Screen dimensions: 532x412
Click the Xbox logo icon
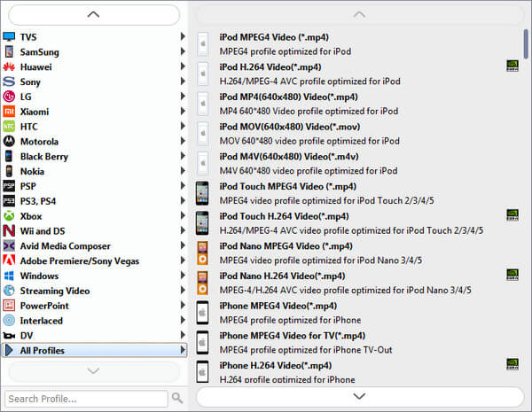(x=9, y=216)
